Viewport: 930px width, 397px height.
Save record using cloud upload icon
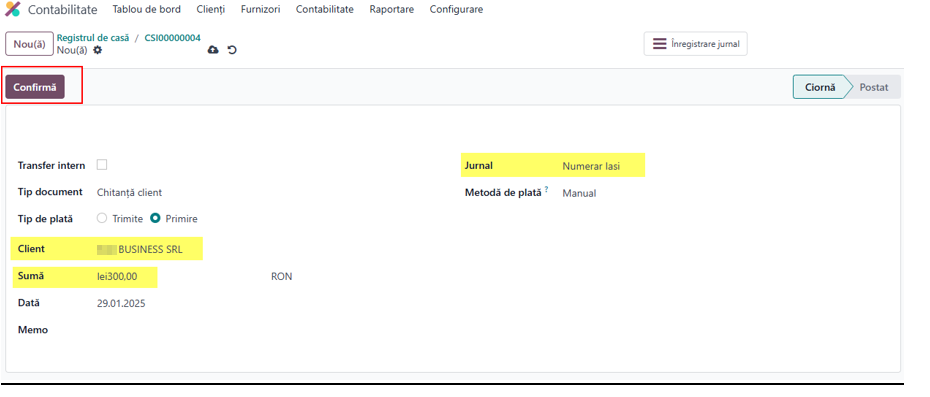click(213, 50)
